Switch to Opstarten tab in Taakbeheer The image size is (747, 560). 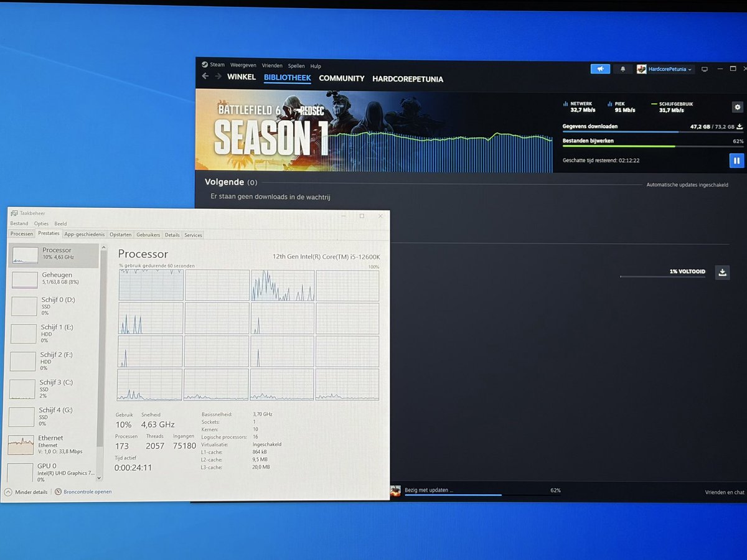[121, 235]
